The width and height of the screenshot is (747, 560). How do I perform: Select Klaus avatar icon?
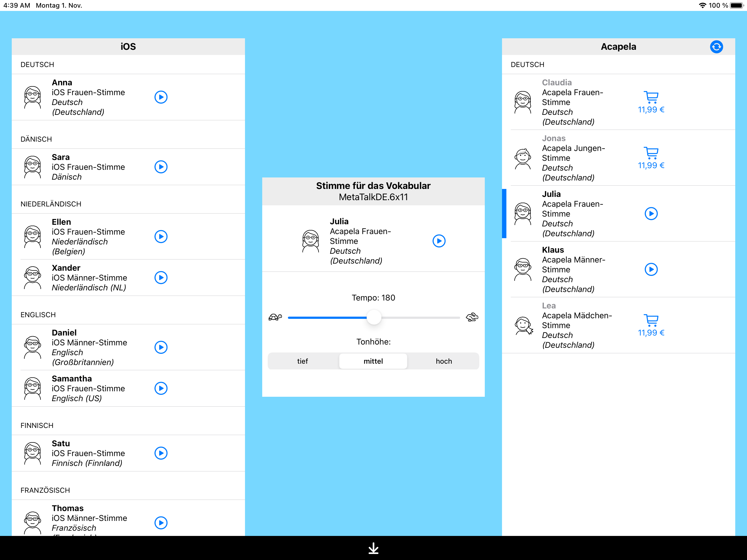(x=523, y=270)
